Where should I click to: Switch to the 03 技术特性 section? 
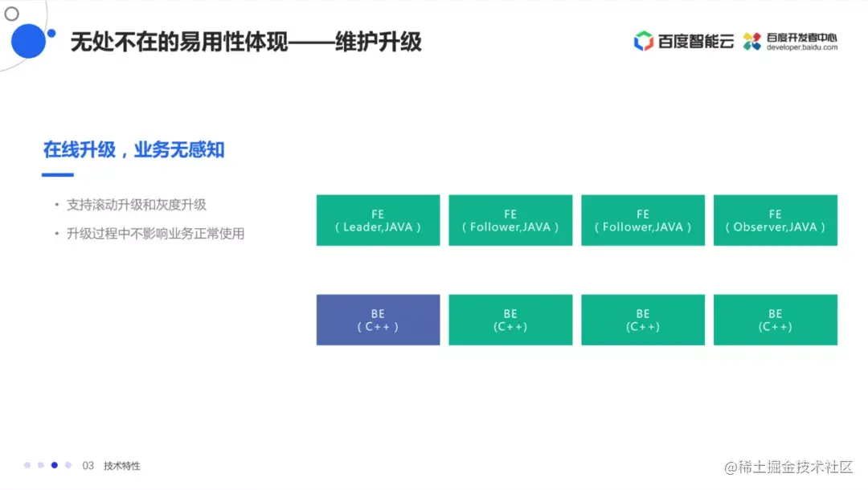click(x=110, y=465)
